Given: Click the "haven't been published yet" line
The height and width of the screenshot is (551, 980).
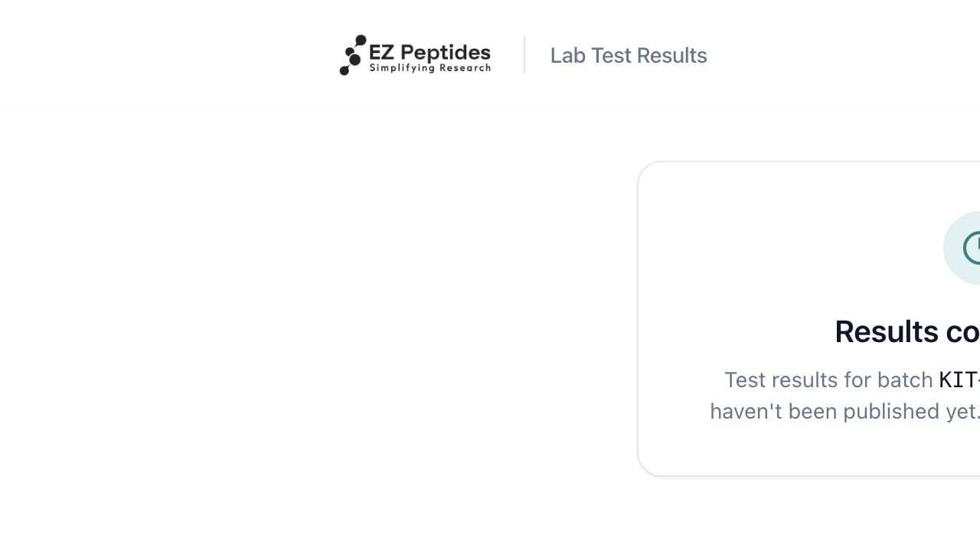Looking at the screenshot, I should pos(844,411).
